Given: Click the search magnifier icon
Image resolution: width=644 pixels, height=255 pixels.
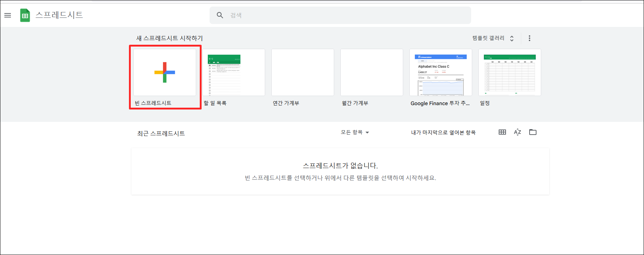Looking at the screenshot, I should 220,15.
